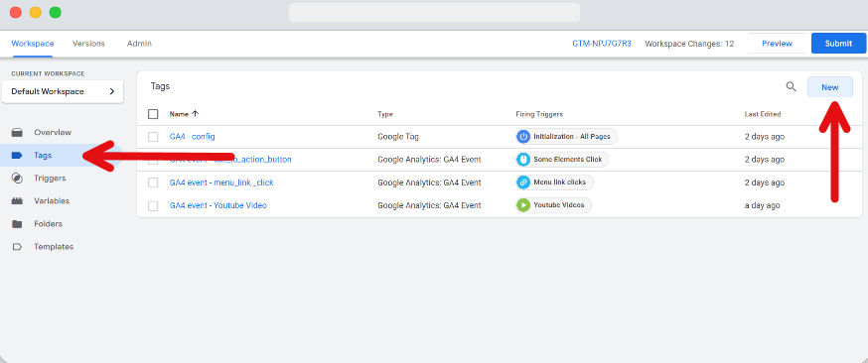Switch to the Admin tab
This screenshot has height=363, width=868.
click(x=139, y=44)
